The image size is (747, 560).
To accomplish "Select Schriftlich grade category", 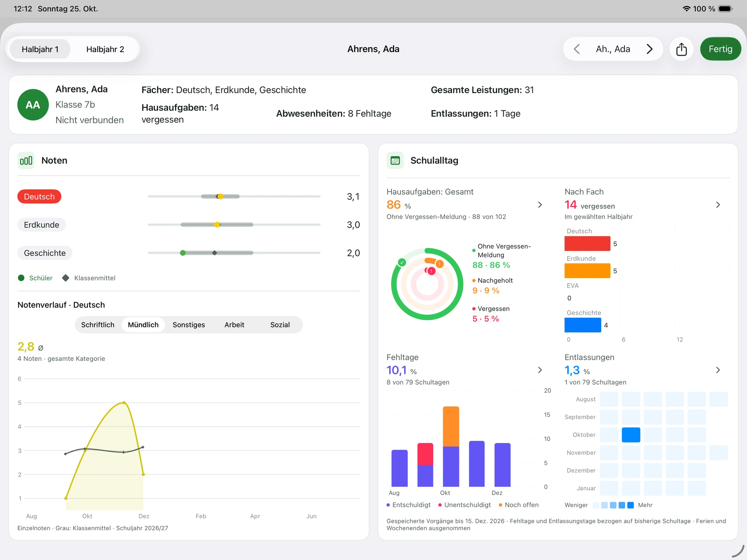I will [98, 325].
